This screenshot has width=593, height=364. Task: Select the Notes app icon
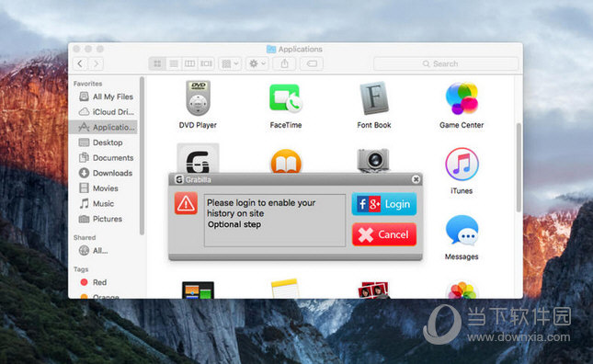286,290
